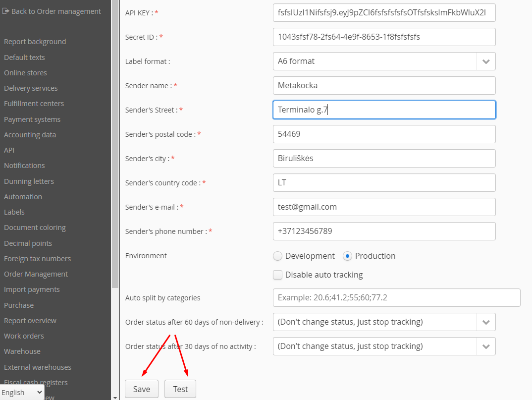Click the Save button
The height and width of the screenshot is (400, 532).
pyautogui.click(x=142, y=389)
